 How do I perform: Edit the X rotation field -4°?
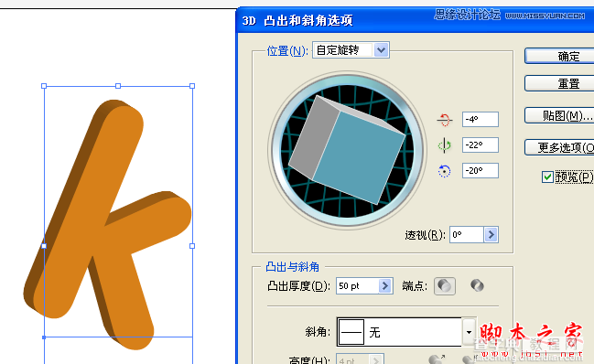480,120
